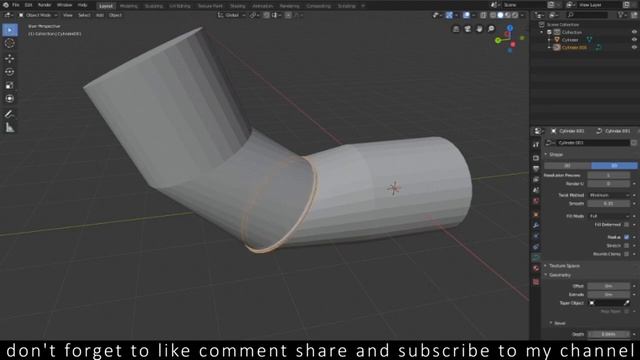This screenshot has height=360, width=640.
Task: Open the Render menu
Action: point(44,5)
